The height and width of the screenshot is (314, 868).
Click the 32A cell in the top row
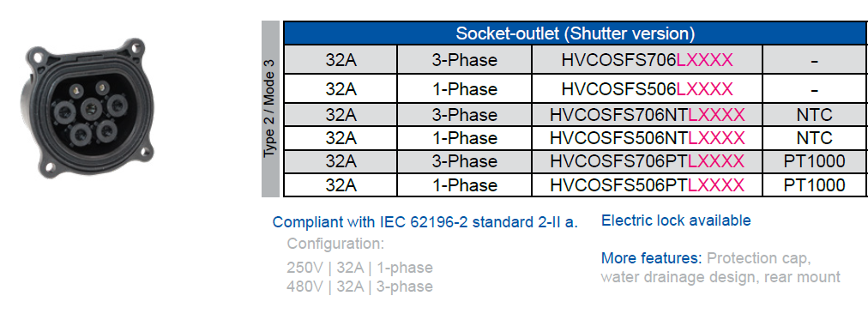pos(341,59)
